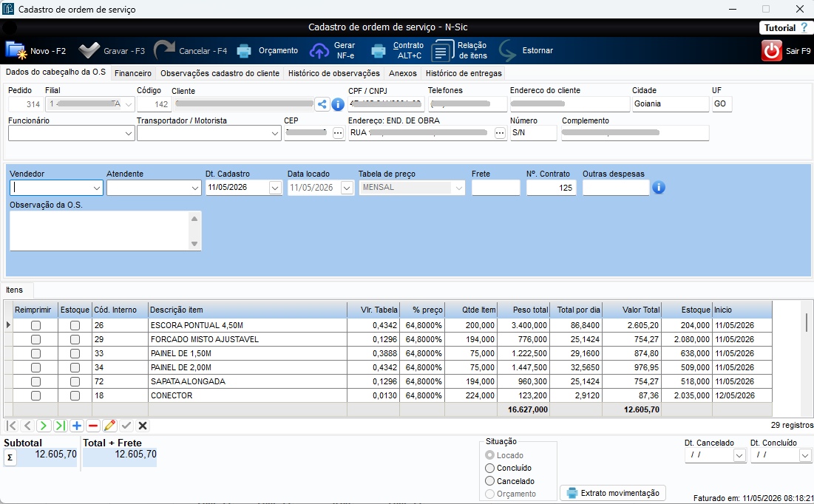Open the Dt. Cadastro date picker dropdown
Image resolution: width=814 pixels, height=504 pixels.
click(x=275, y=188)
